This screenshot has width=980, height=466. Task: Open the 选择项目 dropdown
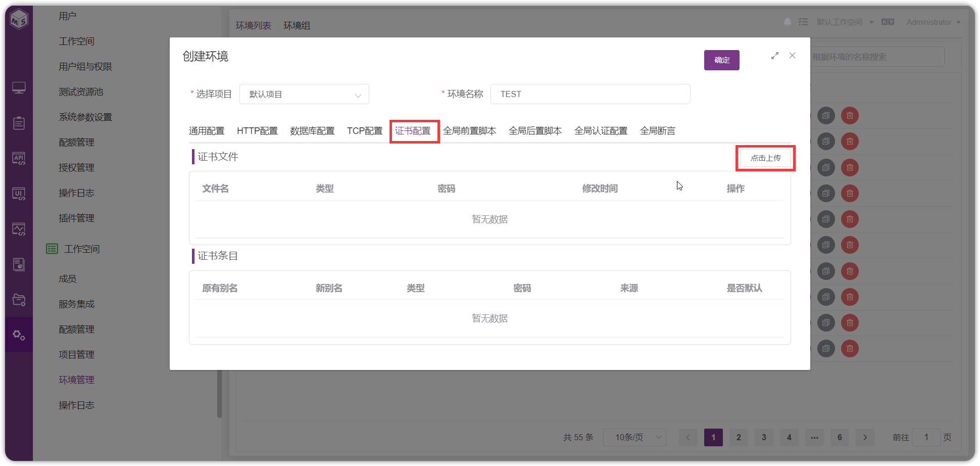coord(304,94)
